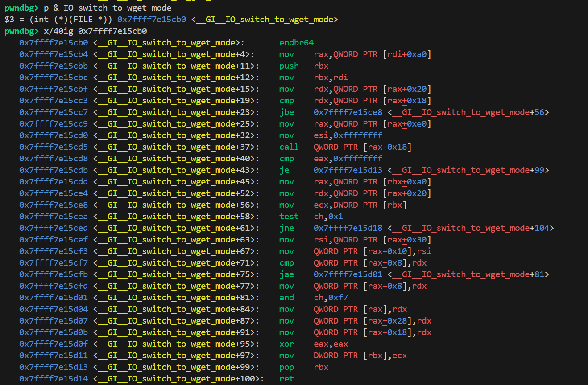Click the 'xor' mnemonic at offset +95

pos(286,344)
